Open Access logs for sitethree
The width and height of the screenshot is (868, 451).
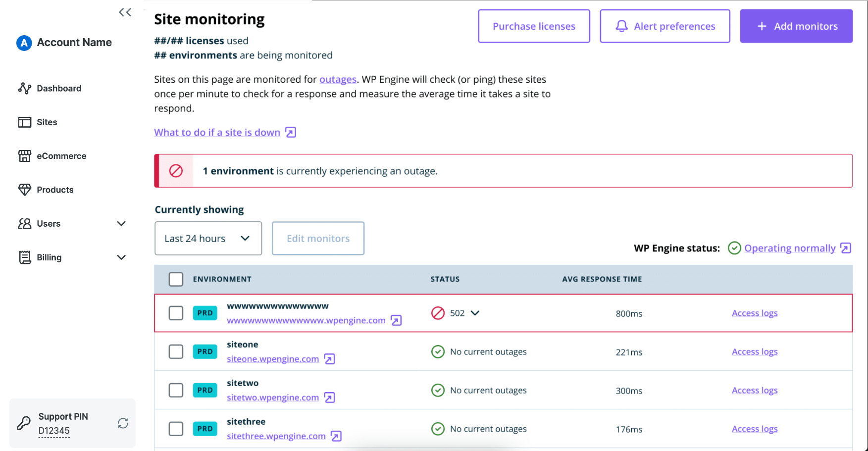pyautogui.click(x=754, y=429)
